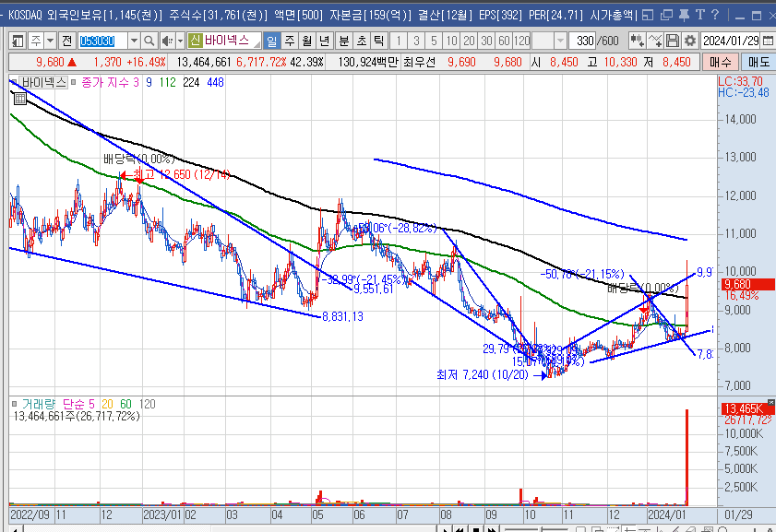Click the LC:33.70 indicator text
Screen dimensions: 776x532
pos(741,81)
